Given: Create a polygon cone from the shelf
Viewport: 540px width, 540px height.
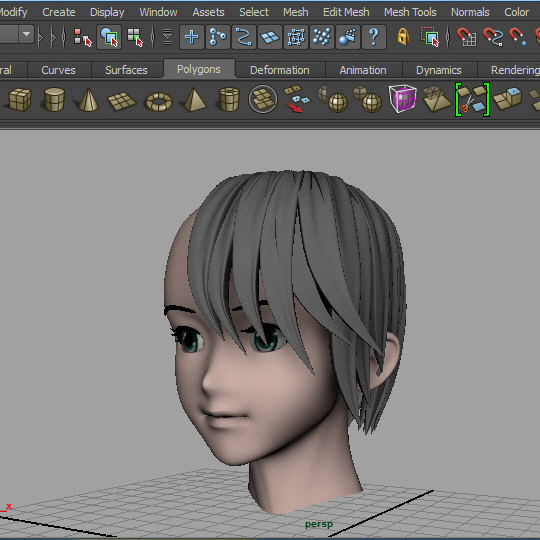Looking at the screenshot, I should click(88, 100).
